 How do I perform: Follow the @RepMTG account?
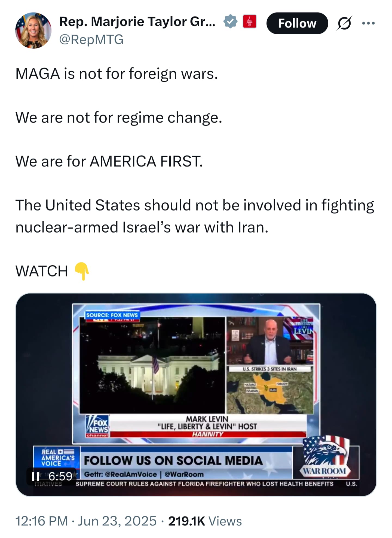297,23
